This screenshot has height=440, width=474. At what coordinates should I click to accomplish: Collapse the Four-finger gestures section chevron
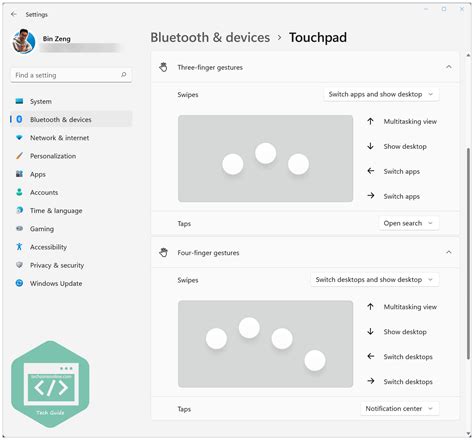(449, 252)
